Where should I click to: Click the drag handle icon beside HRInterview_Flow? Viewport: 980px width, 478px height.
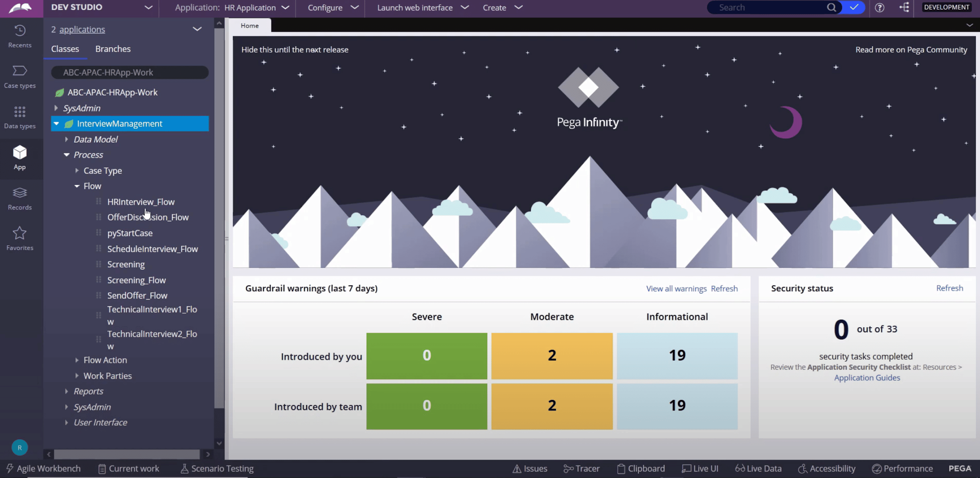[x=98, y=201]
